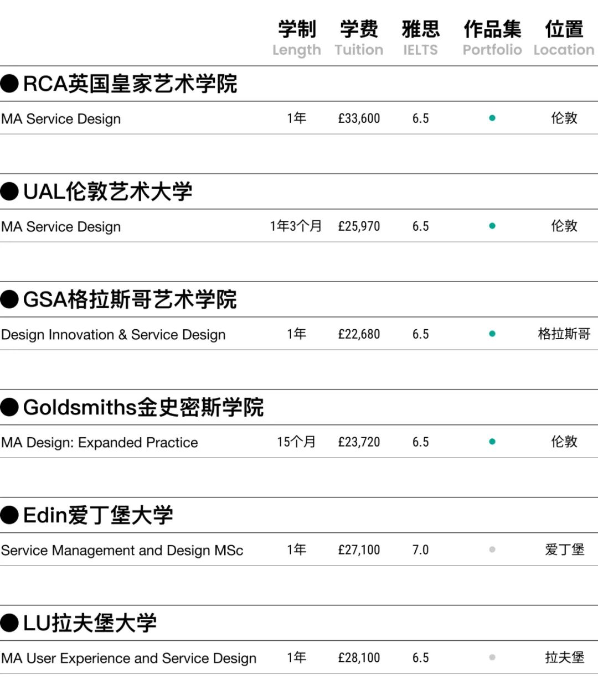
Task: Click the £22,680 tuition value
Action: [x=359, y=334]
